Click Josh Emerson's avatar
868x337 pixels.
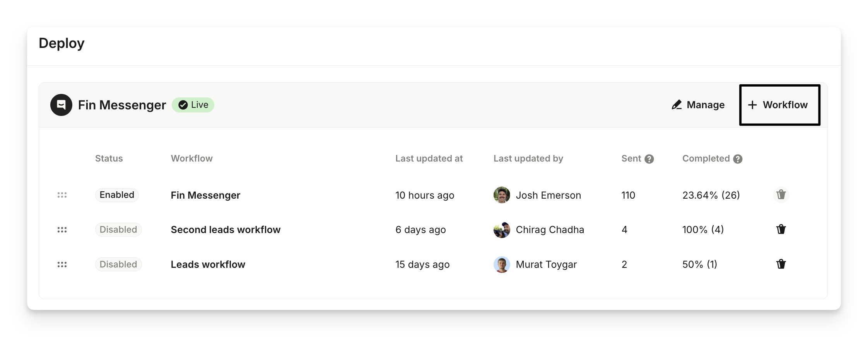click(x=502, y=195)
